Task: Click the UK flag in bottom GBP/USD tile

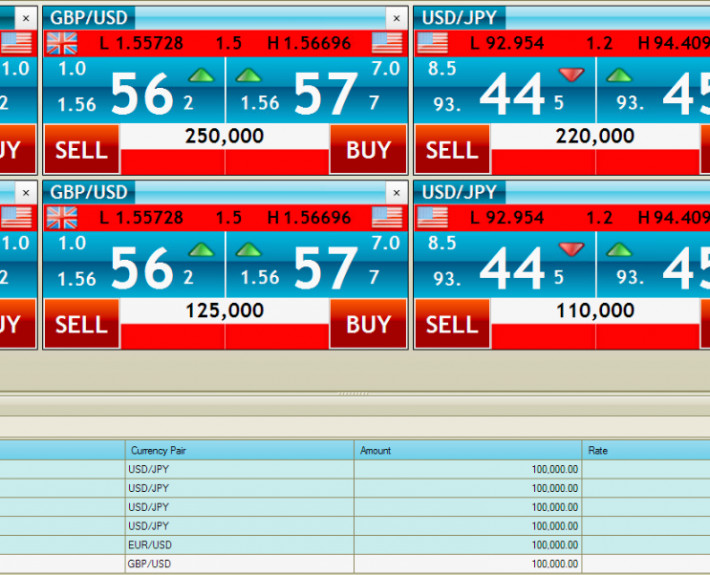Action: 62,217
